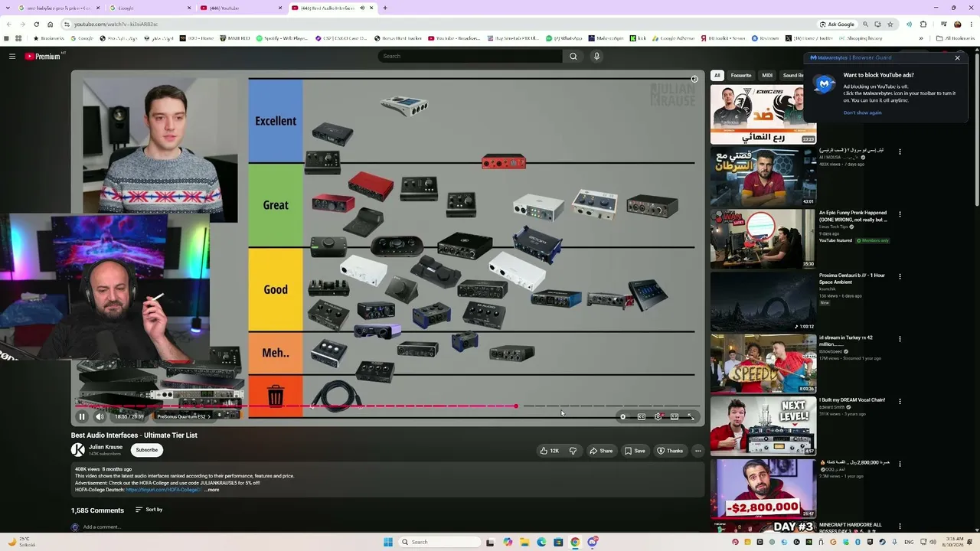This screenshot has width=980, height=551.
Task: Open Windows Start menu
Action: (x=388, y=542)
